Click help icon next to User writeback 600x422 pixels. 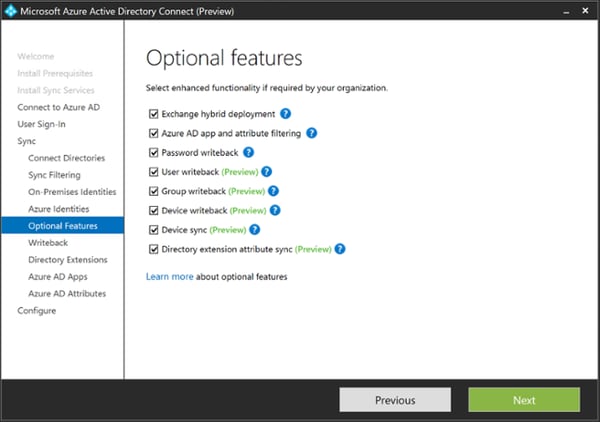point(266,172)
